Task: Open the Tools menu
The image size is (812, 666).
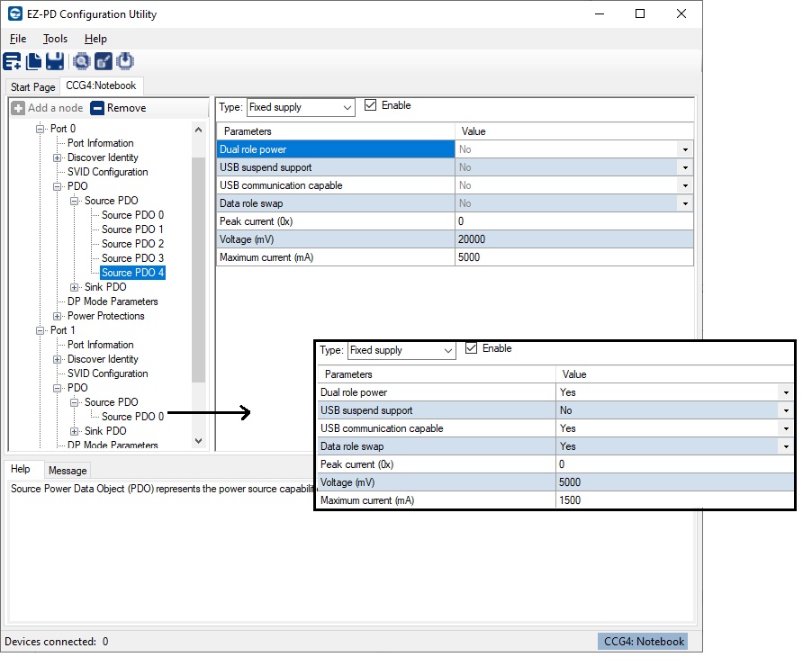Action: 55,39
